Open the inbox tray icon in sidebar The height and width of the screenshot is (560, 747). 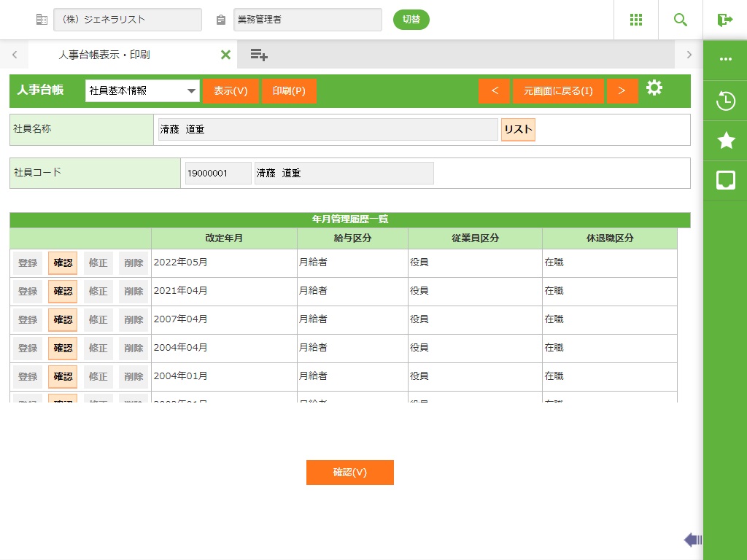(726, 180)
